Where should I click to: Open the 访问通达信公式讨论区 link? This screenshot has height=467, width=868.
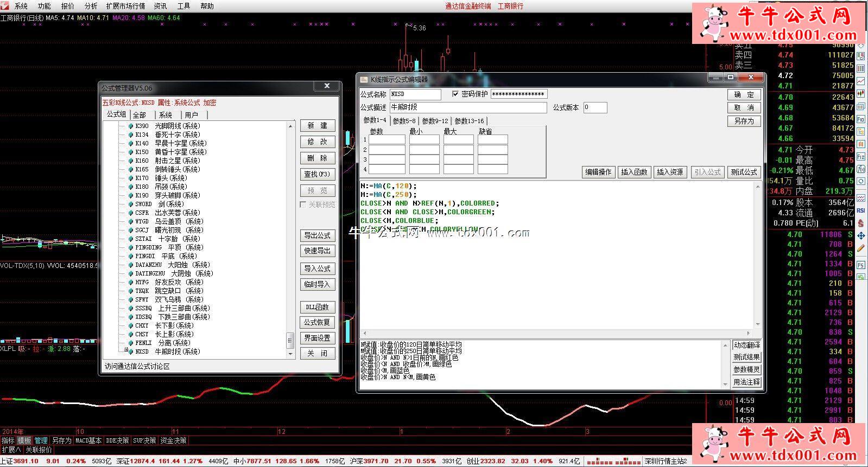point(137,366)
